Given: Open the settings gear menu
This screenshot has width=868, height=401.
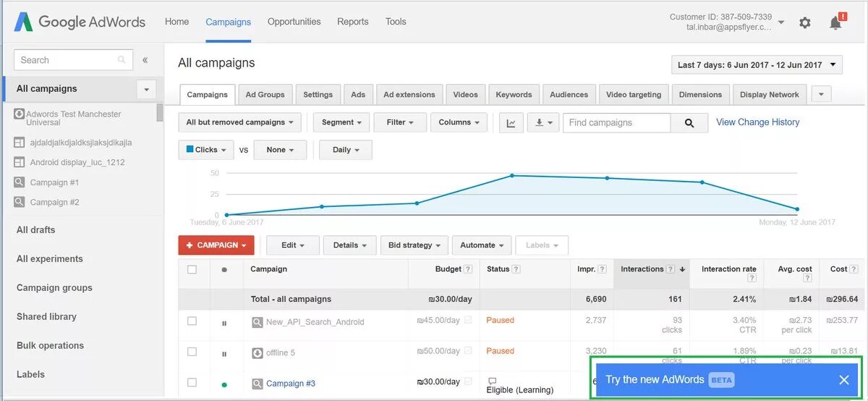Looking at the screenshot, I should pyautogui.click(x=805, y=22).
